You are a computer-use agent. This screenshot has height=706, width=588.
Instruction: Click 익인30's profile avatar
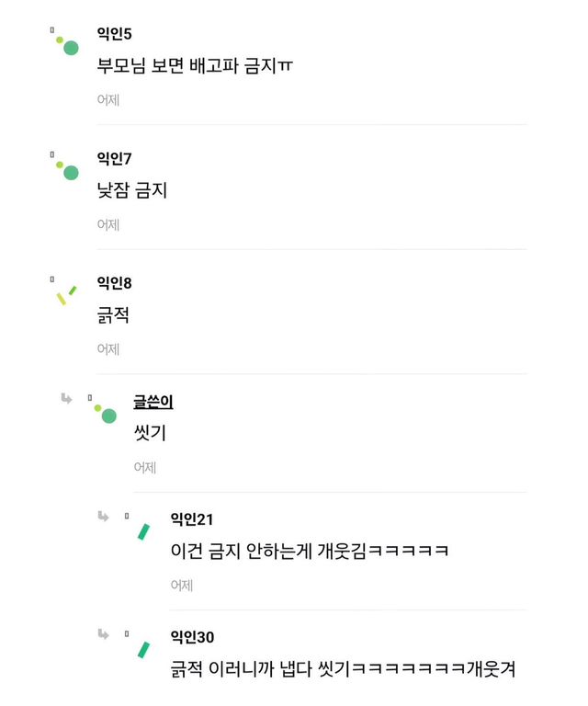tap(143, 649)
